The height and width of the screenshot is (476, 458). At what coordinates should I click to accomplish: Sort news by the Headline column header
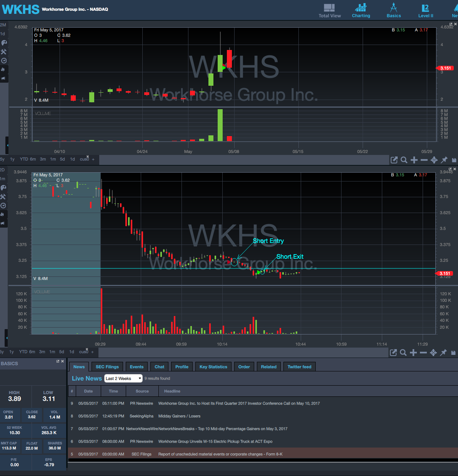[x=172, y=391]
